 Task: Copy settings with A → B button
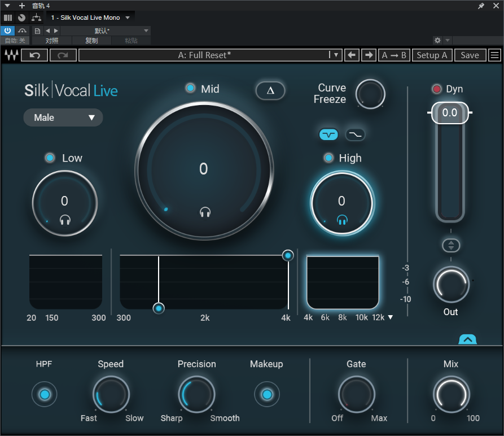[x=394, y=55]
